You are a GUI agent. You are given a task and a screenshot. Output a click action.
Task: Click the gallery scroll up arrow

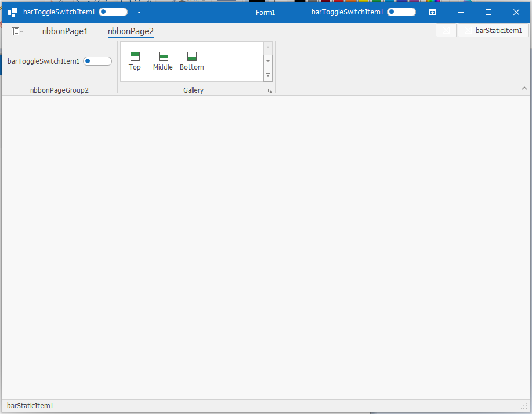(268, 48)
